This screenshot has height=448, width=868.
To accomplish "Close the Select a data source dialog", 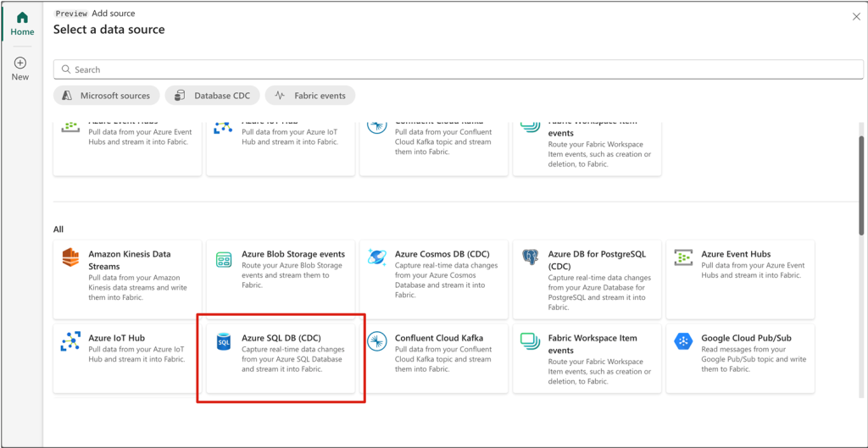I will [856, 17].
